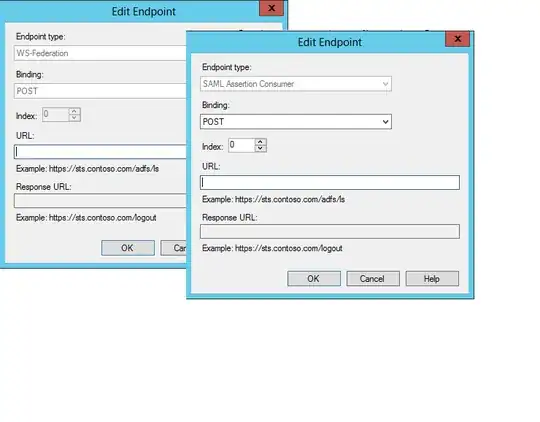Click Cancel in the front Edit Endpoint dialog
The image size is (540, 422).
373,279
